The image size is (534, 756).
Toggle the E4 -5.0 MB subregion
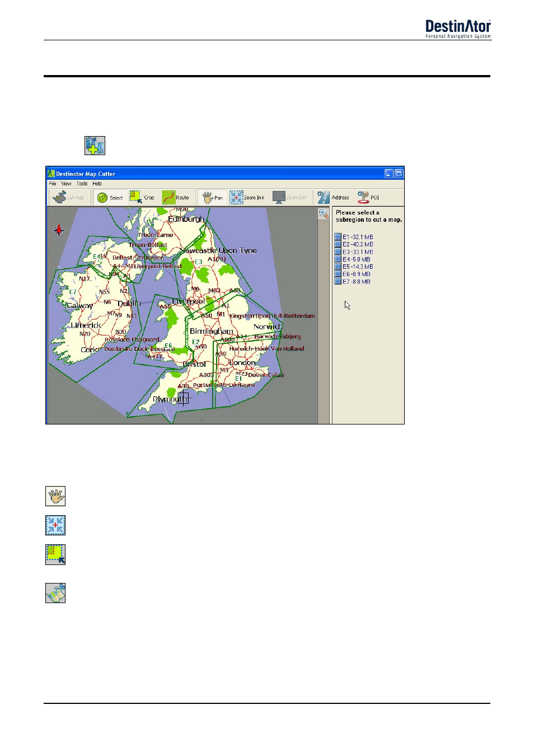pos(338,259)
